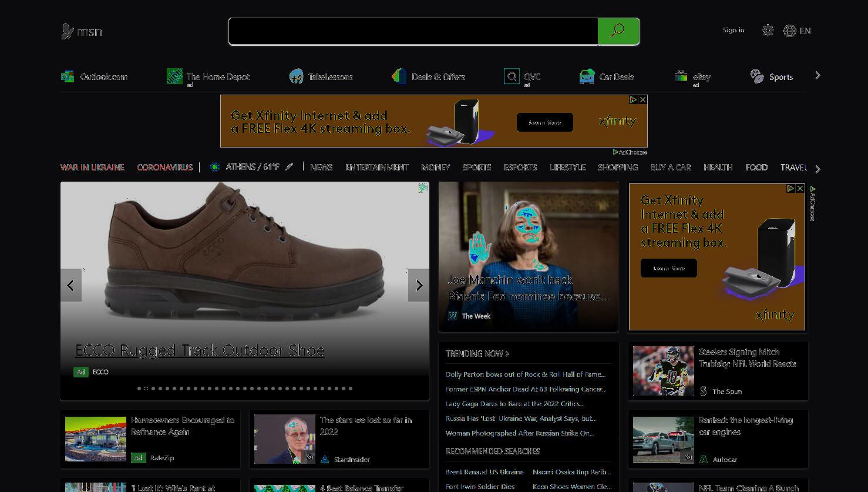Viewport: 868px width, 492px height.
Task: Open Former ESPN Anchor Dead trending link
Action: click(x=526, y=389)
